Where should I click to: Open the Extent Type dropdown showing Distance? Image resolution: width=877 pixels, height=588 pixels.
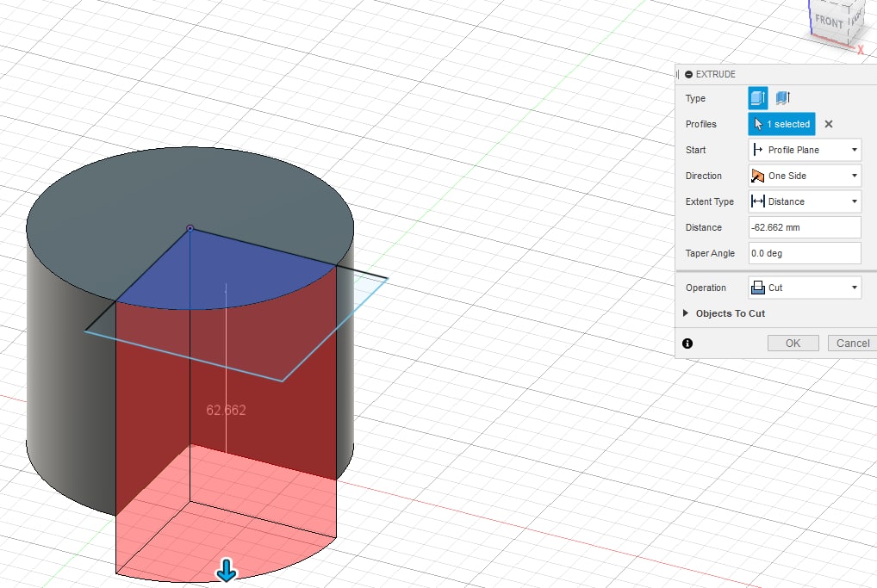pyautogui.click(x=805, y=201)
